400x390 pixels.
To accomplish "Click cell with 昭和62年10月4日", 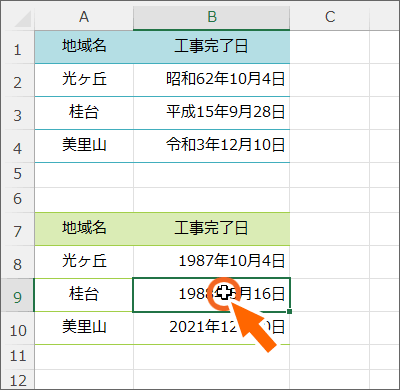I will pyautogui.click(x=212, y=80).
